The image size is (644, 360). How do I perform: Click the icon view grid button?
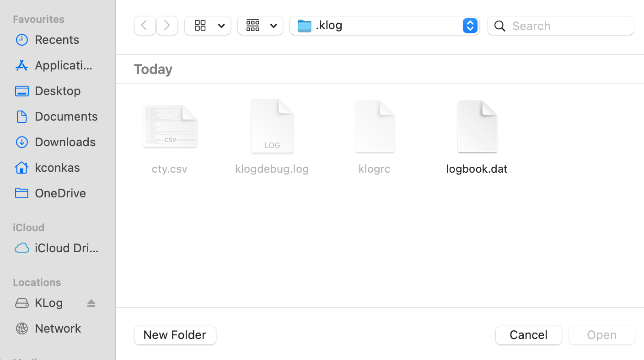tap(200, 26)
